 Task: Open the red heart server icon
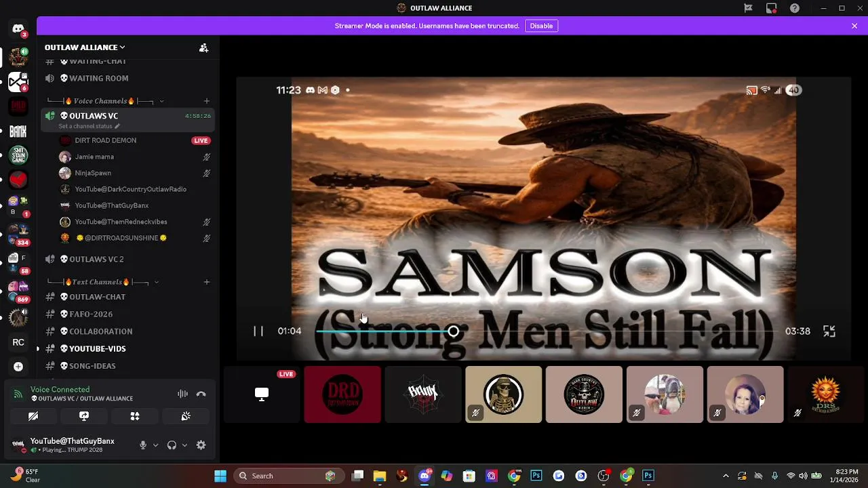[18, 180]
